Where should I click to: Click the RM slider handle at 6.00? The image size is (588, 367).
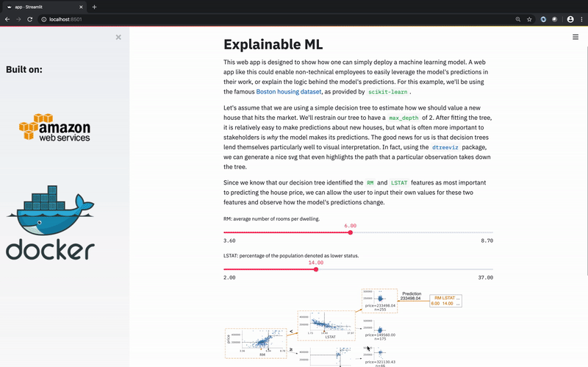(x=350, y=232)
